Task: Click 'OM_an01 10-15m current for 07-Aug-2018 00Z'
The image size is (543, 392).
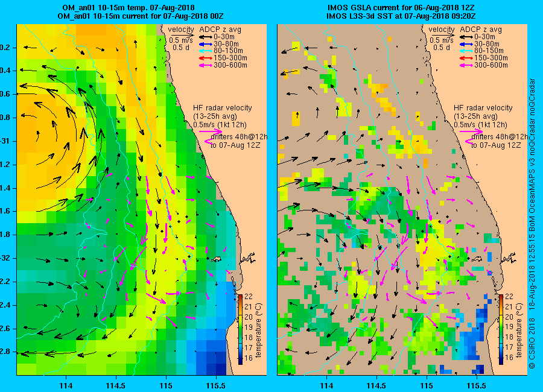Action: coord(140,16)
